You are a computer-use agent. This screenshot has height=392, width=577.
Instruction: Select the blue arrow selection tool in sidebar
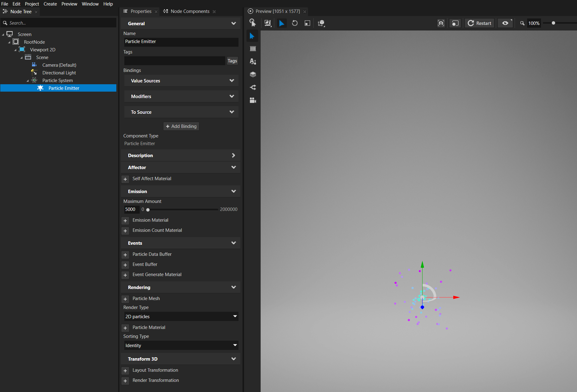coord(252,36)
